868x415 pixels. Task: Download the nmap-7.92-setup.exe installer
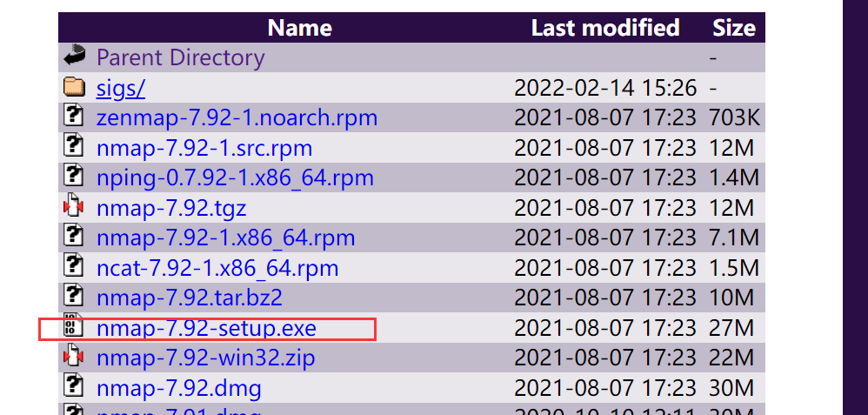(206, 329)
